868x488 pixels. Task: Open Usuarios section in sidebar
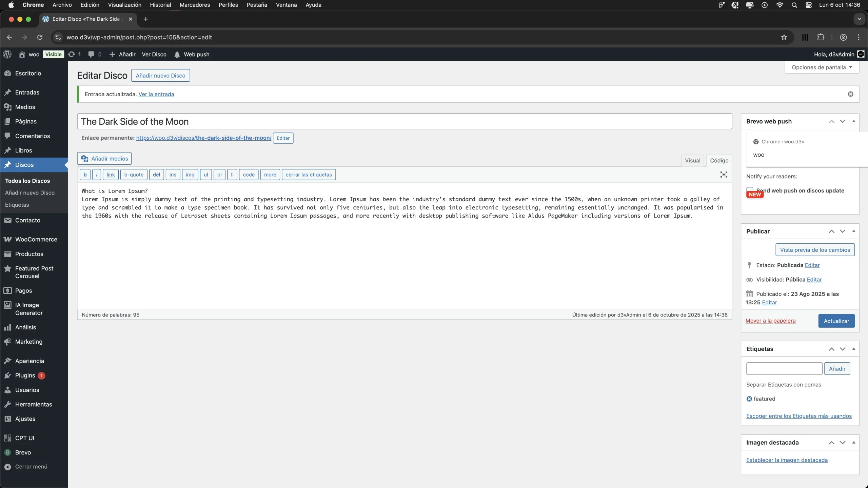coord(27,390)
